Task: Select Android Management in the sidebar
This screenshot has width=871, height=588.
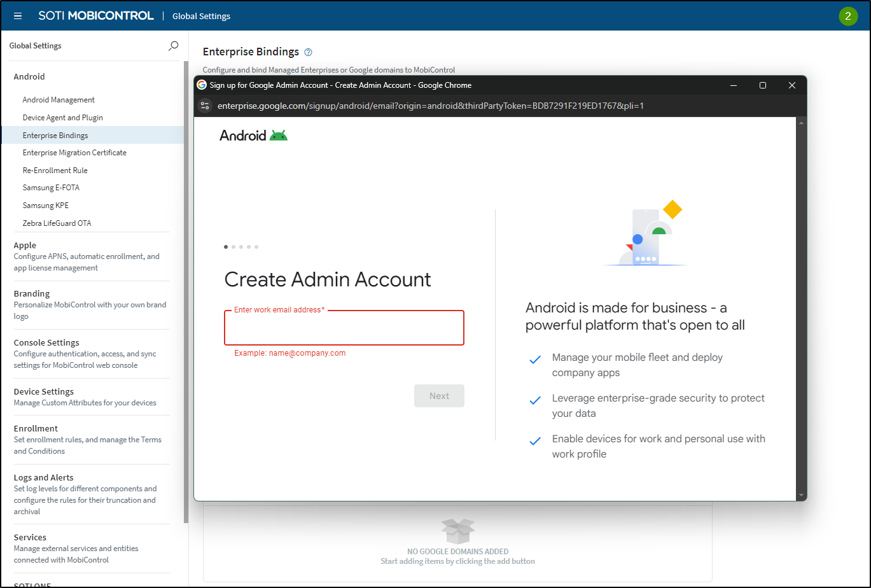Action: [58, 99]
